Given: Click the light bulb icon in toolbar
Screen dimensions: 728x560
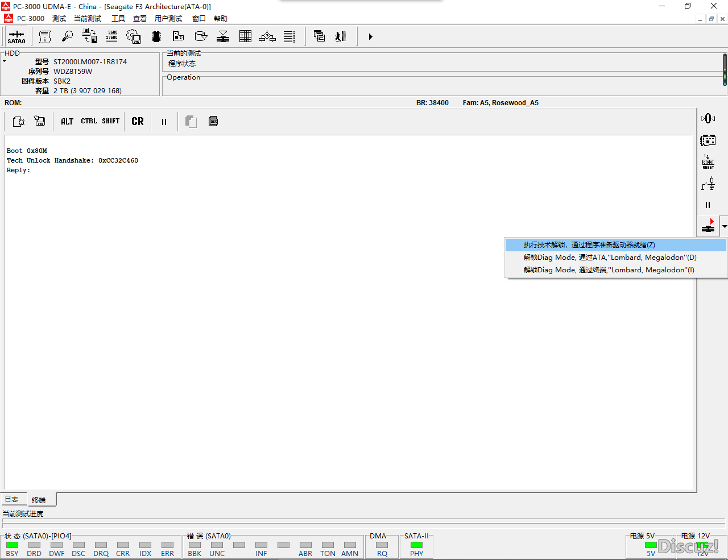Looking at the screenshot, I should coord(67,36).
